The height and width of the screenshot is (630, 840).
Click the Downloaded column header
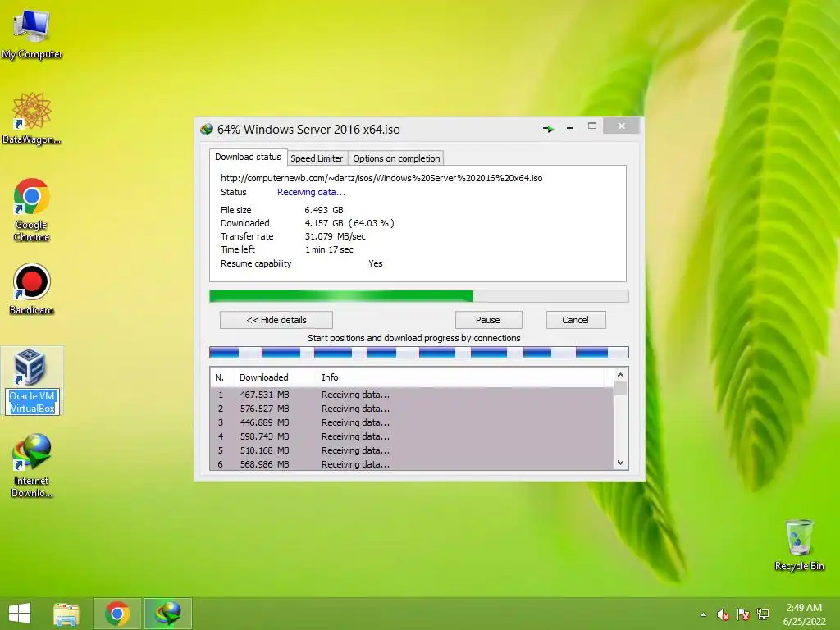276,377
